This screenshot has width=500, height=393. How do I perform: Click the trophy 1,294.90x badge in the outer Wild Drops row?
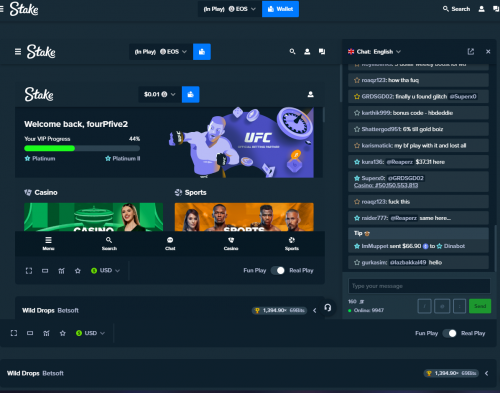pos(451,373)
